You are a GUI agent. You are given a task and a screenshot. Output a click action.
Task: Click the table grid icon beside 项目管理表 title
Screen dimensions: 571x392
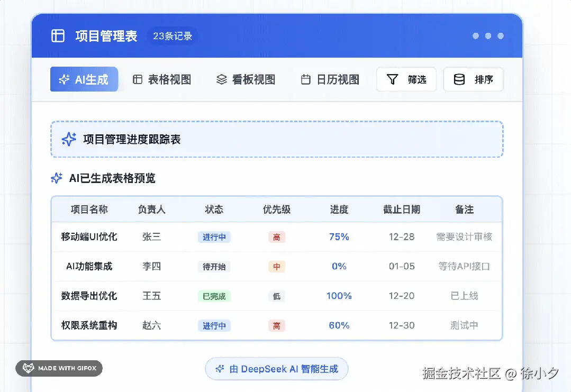pos(57,36)
